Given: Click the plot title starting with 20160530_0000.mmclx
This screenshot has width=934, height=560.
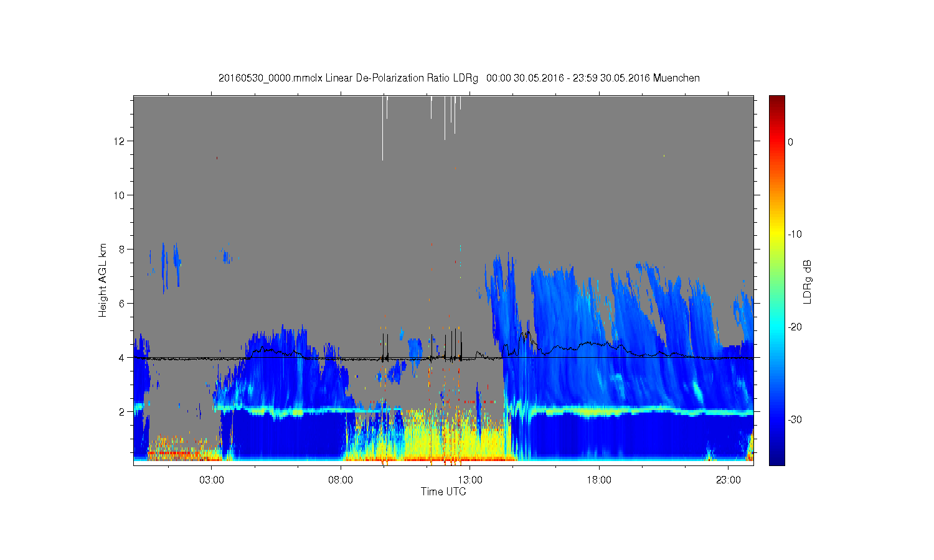Looking at the screenshot, I should (x=459, y=78).
